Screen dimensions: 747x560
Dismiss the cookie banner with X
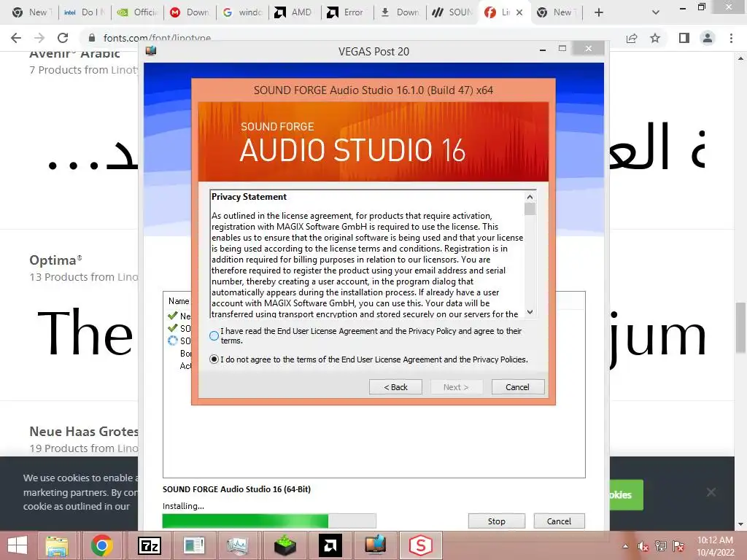(x=711, y=492)
